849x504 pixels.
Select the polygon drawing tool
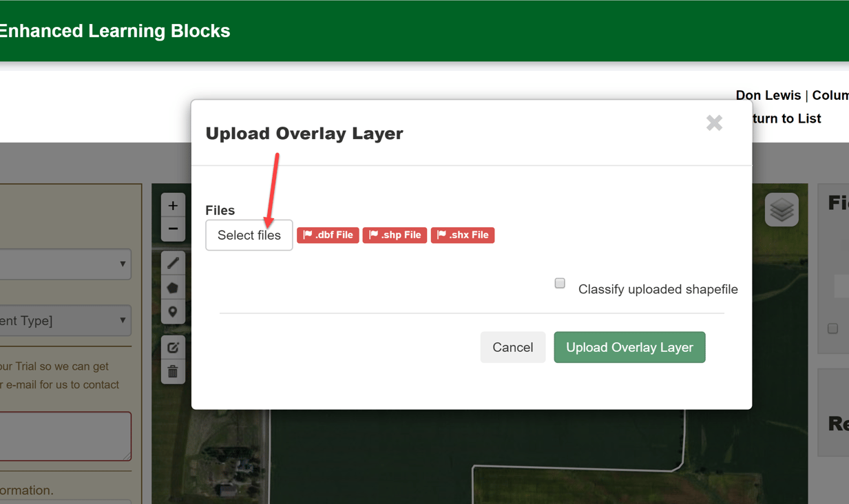tap(173, 287)
